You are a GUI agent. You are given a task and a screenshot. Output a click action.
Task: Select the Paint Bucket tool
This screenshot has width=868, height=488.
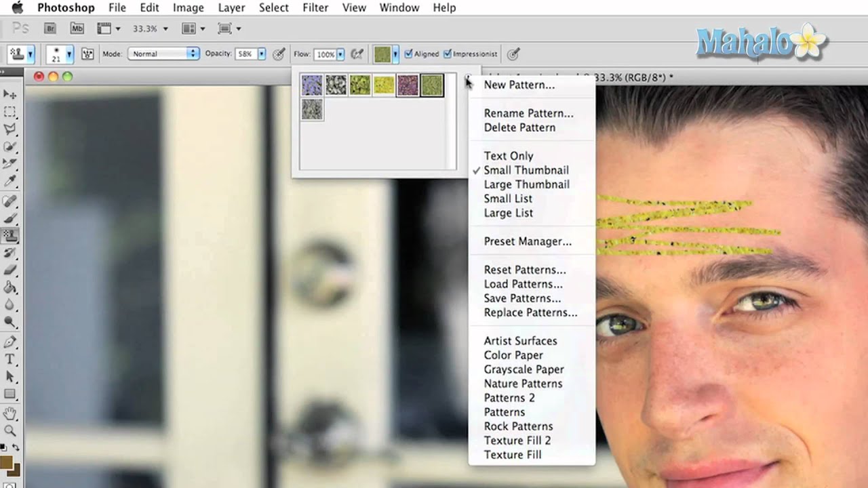pos(10,287)
